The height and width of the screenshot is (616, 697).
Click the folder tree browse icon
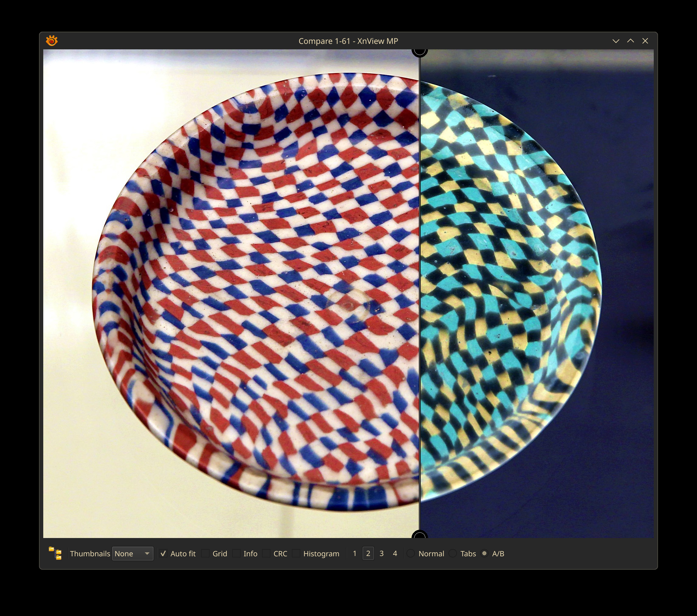click(x=55, y=553)
